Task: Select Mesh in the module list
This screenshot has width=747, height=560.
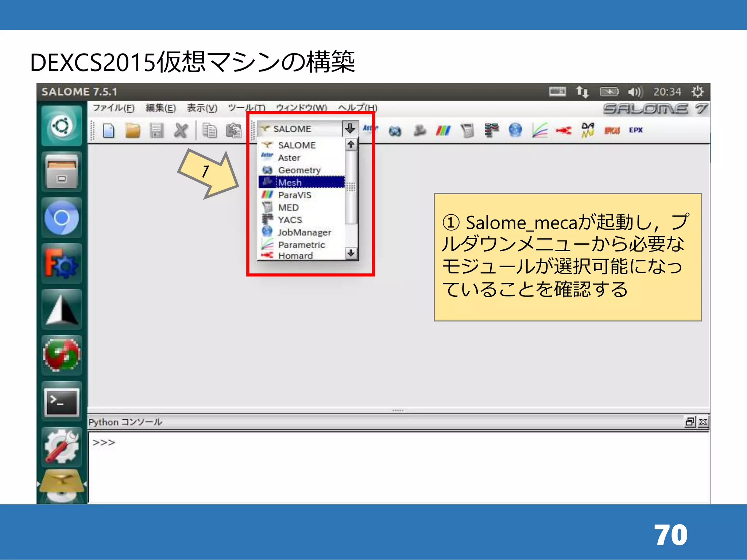Action: tap(302, 182)
